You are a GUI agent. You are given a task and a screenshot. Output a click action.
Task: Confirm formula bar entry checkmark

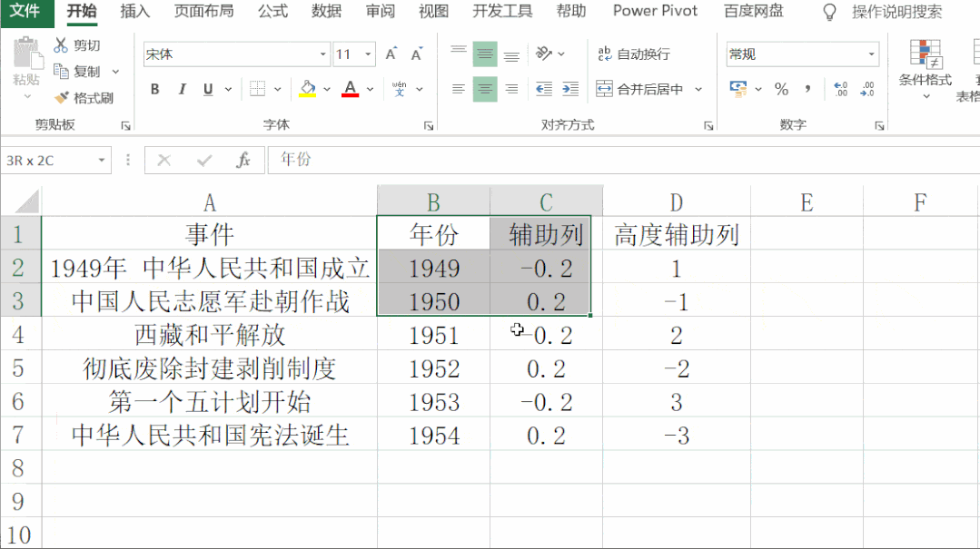[x=203, y=161]
